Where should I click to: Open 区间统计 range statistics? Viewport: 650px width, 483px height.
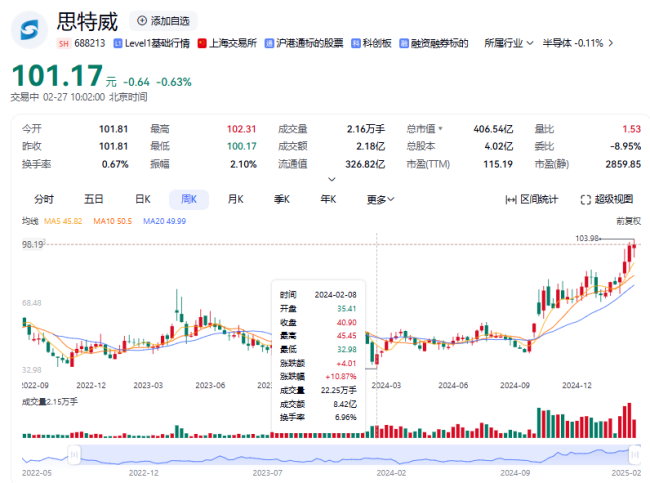click(532, 200)
